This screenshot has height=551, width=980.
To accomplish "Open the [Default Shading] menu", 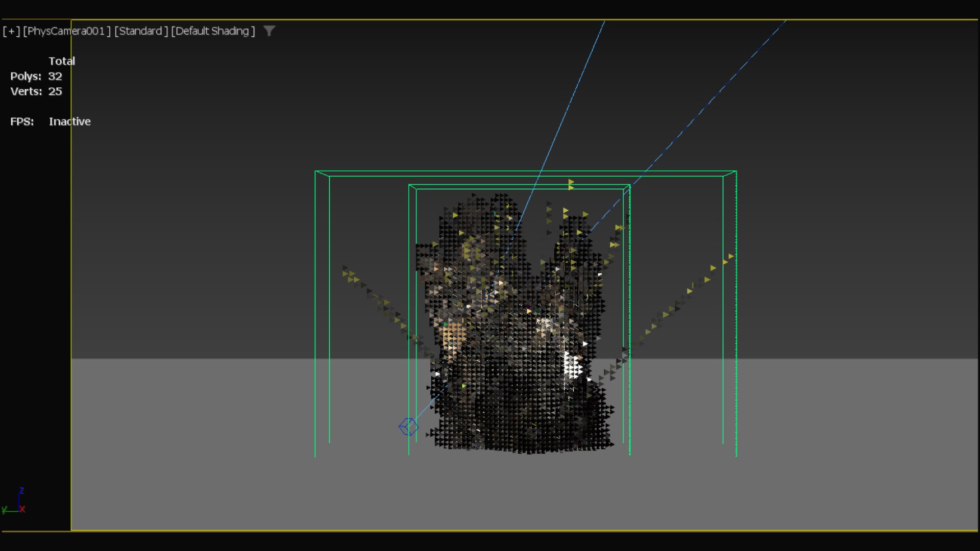I will [x=213, y=31].
